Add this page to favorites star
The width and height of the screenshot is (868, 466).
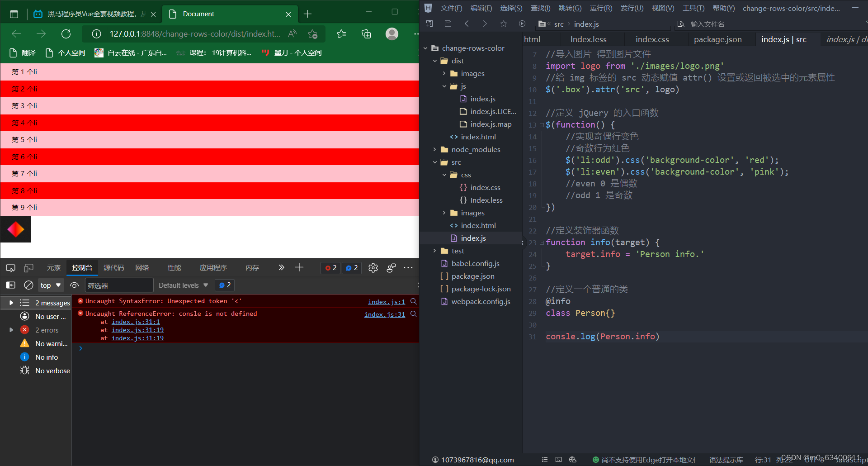tap(312, 34)
